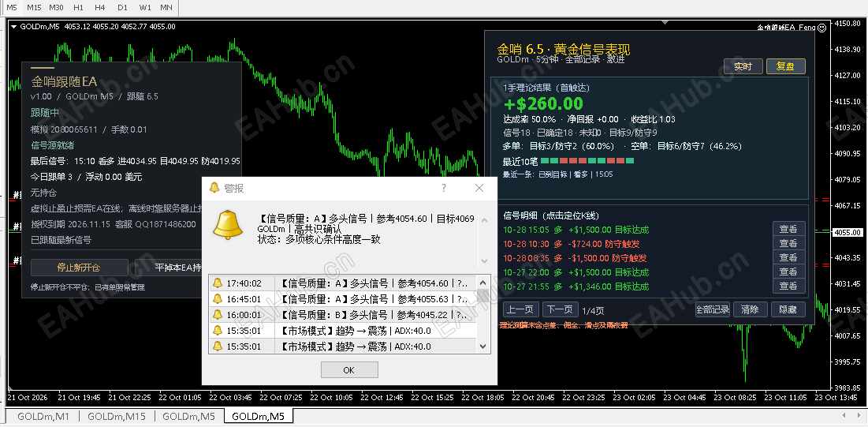
Task: Click the 10-27 22:00 目标达成 signal row
Action: 576,272
